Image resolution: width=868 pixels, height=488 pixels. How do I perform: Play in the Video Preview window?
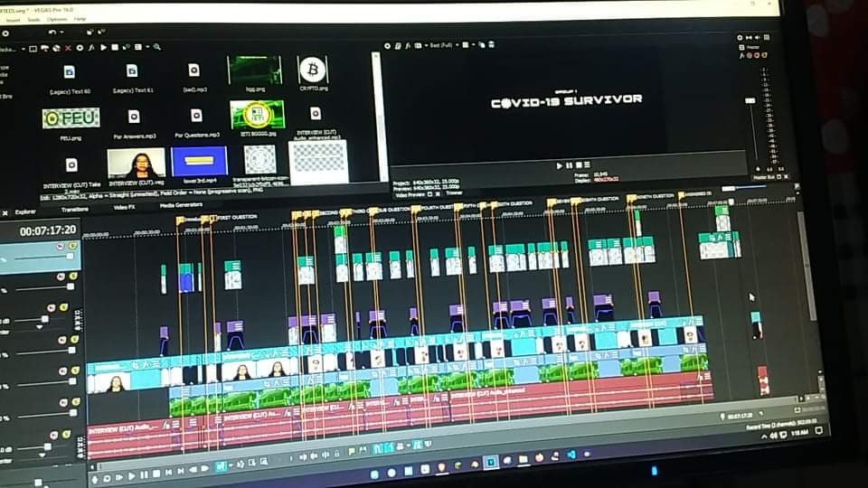(x=559, y=165)
